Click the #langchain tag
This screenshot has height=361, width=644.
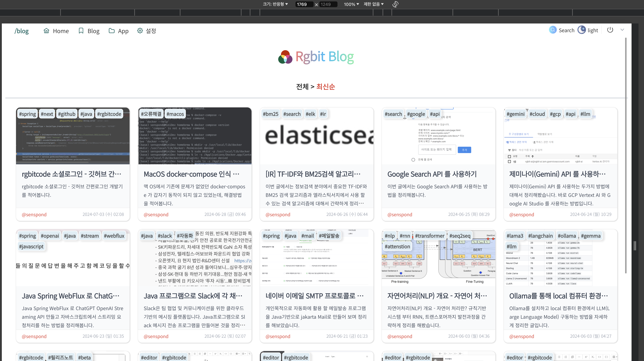coord(540,236)
